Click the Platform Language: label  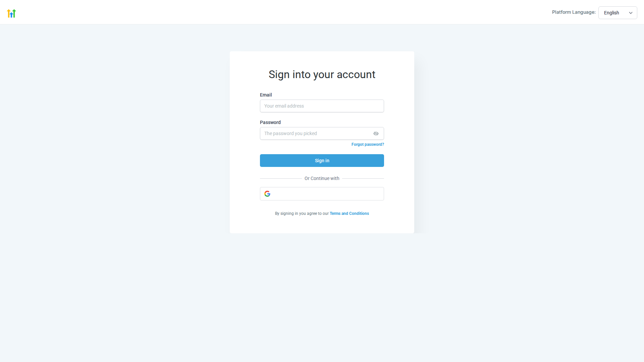pyautogui.click(x=574, y=12)
